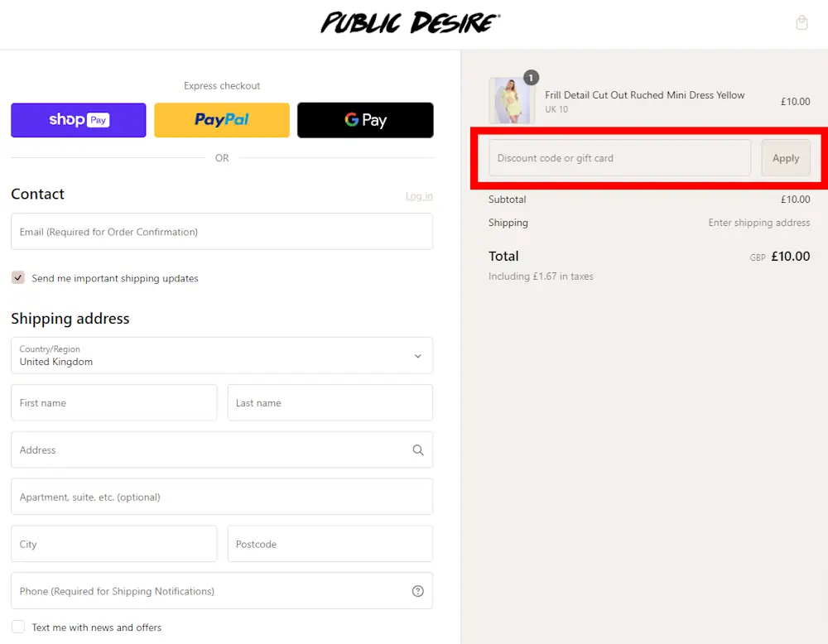828x644 pixels.
Task: Click the item quantity badge on thumbnail
Action: [x=531, y=78]
